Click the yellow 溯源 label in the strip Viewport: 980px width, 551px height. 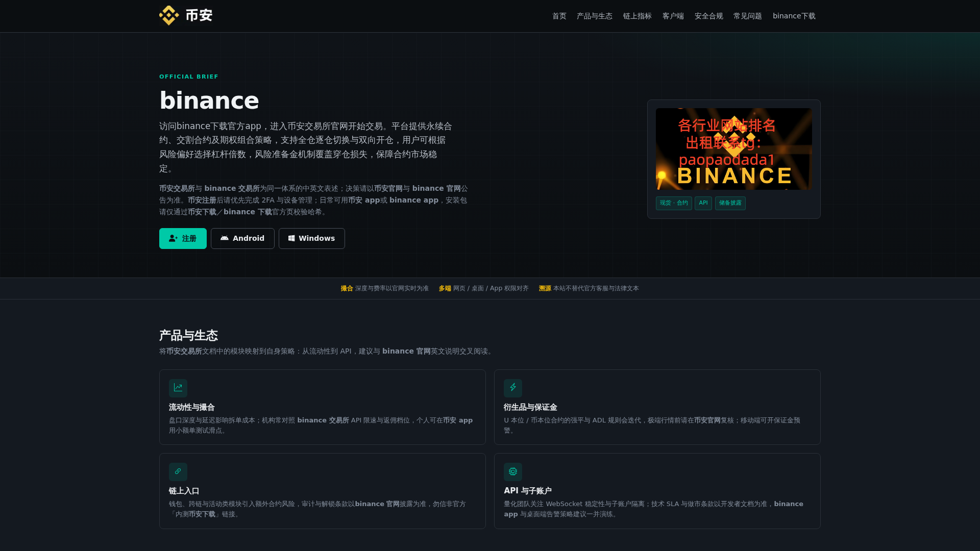545,288
